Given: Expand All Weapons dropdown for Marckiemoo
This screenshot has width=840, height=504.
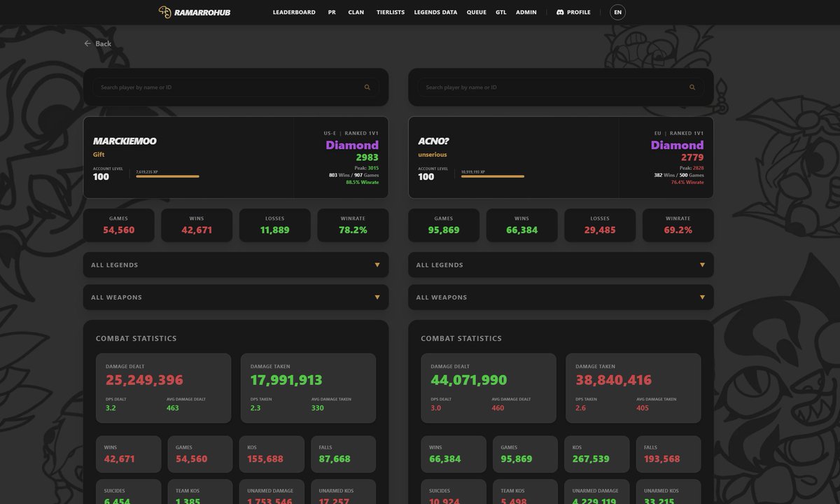Looking at the screenshot, I should click(236, 297).
